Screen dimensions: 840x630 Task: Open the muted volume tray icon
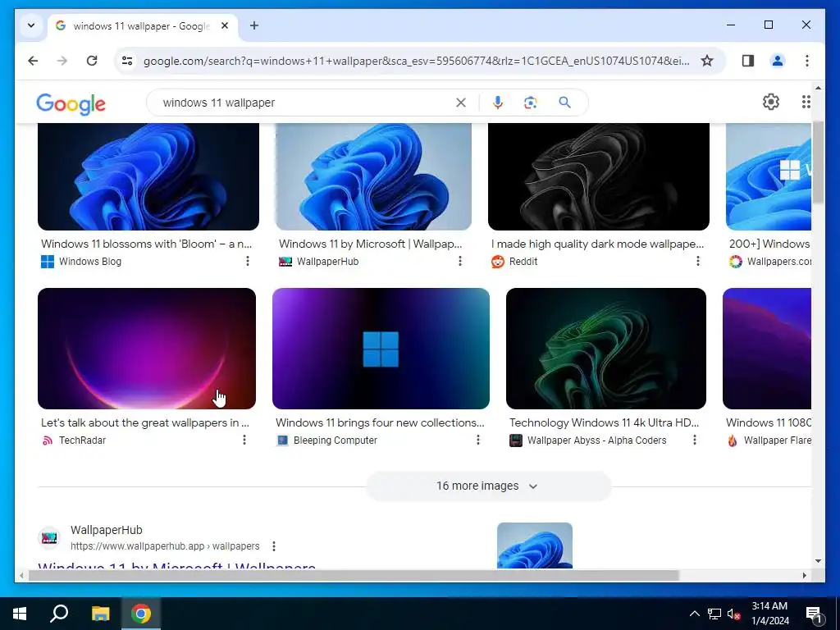coord(733,614)
